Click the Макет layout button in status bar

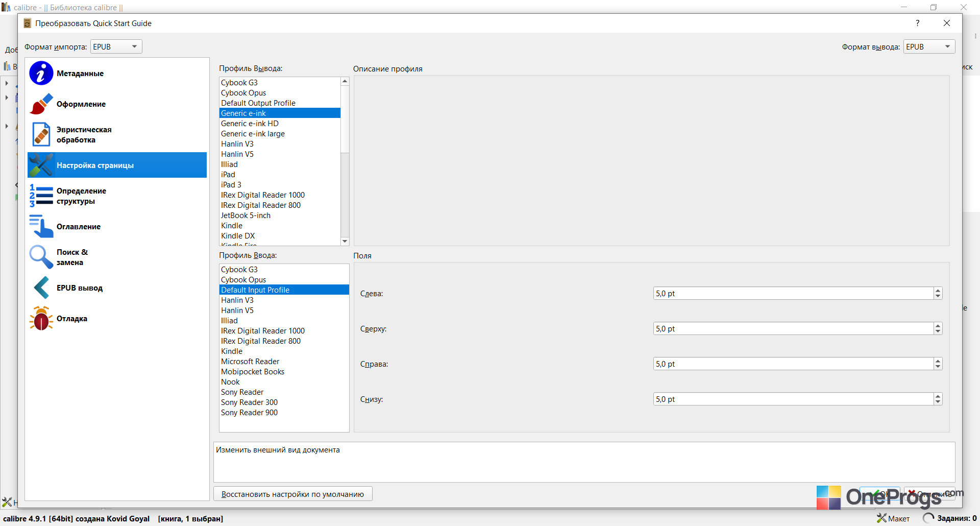893,518
